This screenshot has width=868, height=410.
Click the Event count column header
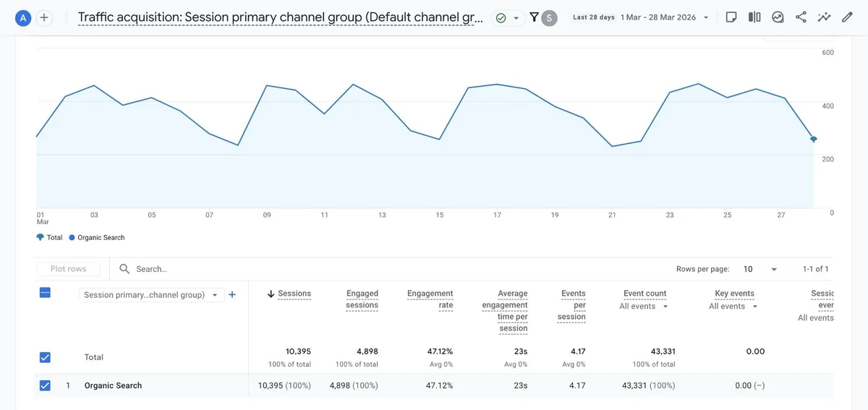[x=644, y=294]
